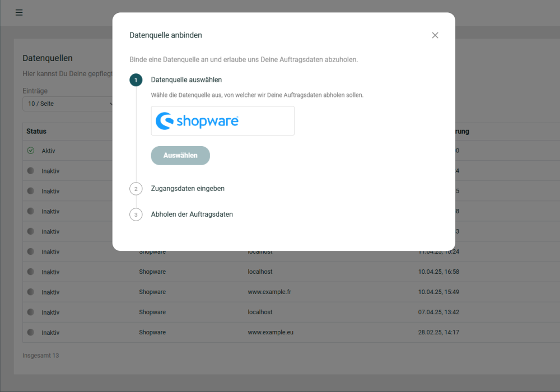The image size is (560, 392).
Task: Click the "Binde eine Datenquelle an" description text
Action: click(244, 59)
